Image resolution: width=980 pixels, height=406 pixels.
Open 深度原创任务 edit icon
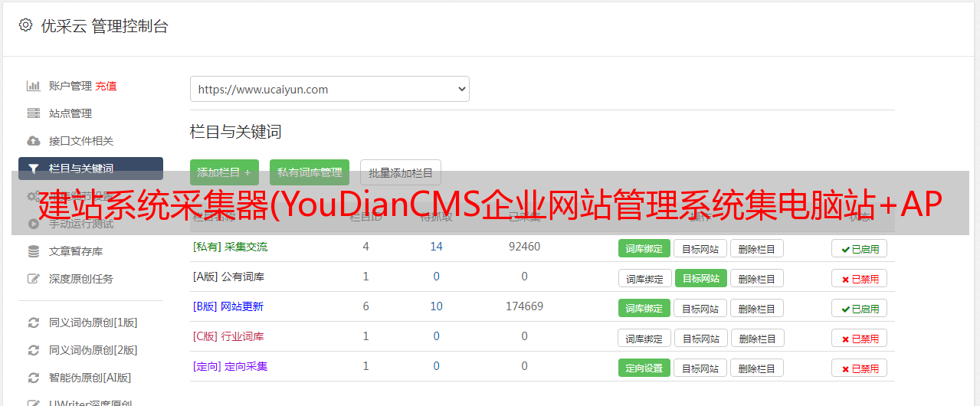click(x=34, y=279)
